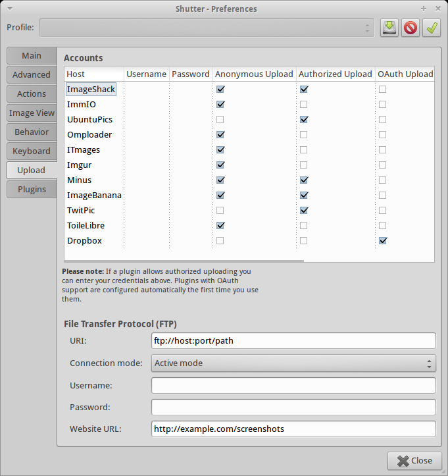Enable Anonymous Upload for TwitPic
Screen dimensions: 448x476
tap(220, 211)
